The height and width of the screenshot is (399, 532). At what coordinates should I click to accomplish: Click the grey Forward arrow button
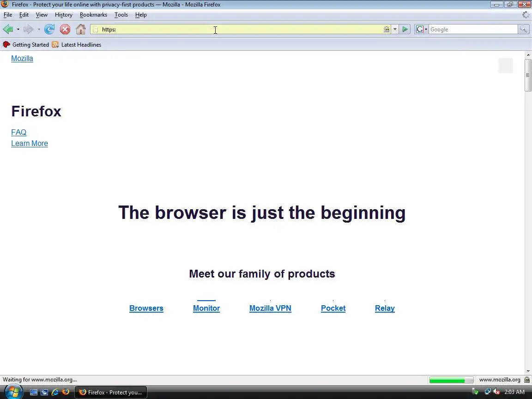29,30
